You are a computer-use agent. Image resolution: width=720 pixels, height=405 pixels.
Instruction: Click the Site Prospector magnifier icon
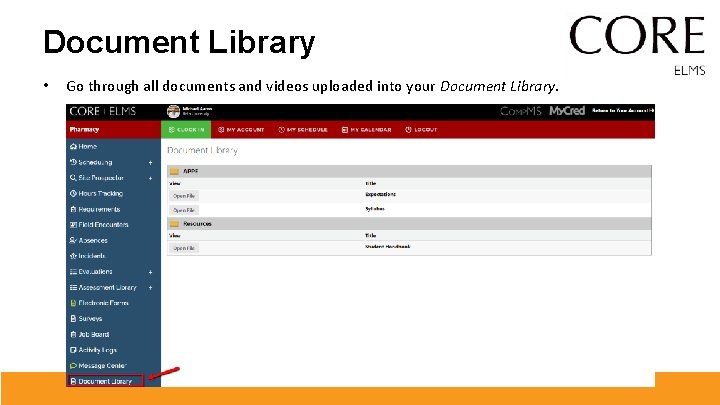73,178
